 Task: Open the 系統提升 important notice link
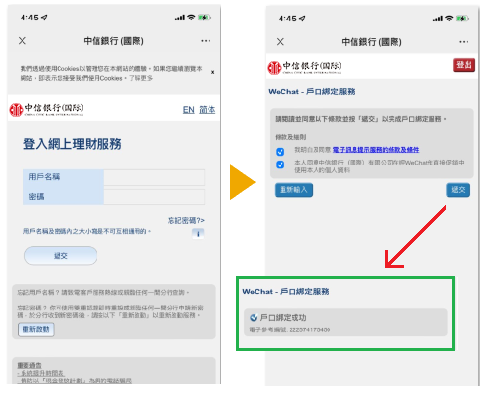[41, 373]
